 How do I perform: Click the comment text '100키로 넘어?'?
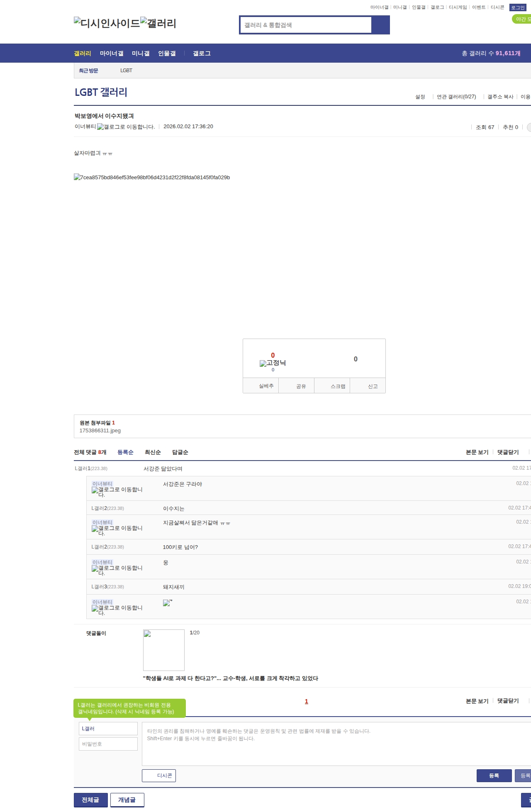click(180, 547)
